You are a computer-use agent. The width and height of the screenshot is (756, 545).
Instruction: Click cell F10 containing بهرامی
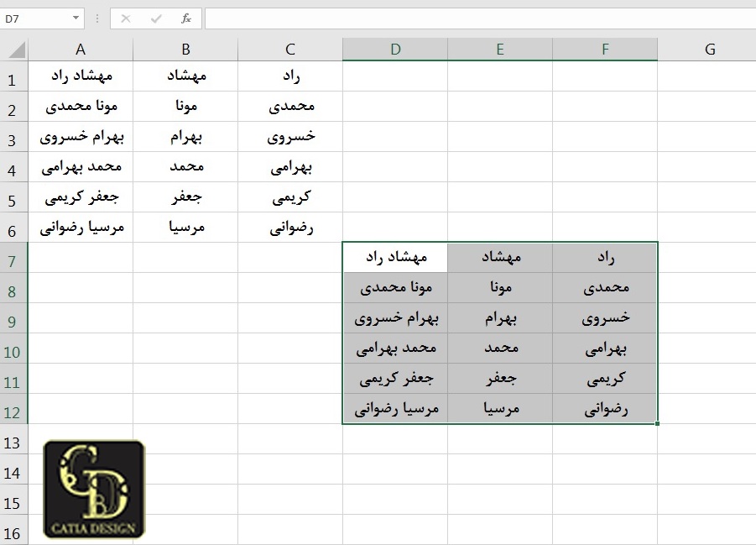click(x=605, y=348)
